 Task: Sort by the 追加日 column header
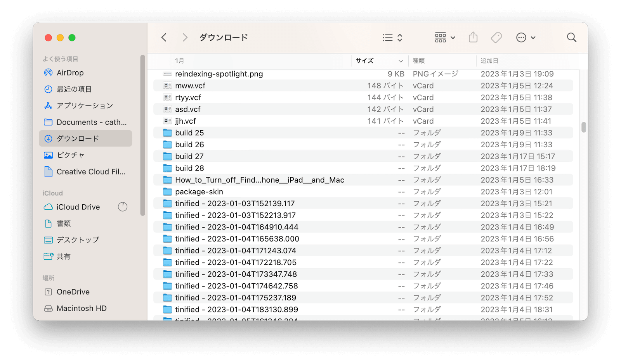(527, 61)
